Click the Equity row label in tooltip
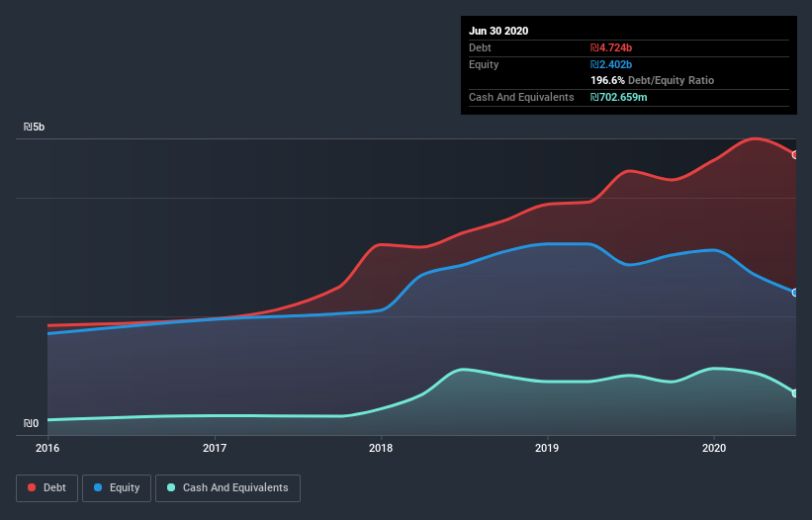 pyautogui.click(x=484, y=64)
